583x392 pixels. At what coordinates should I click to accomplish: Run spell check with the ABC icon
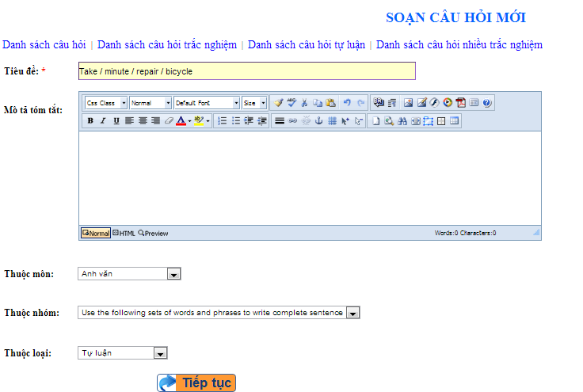[x=291, y=103]
